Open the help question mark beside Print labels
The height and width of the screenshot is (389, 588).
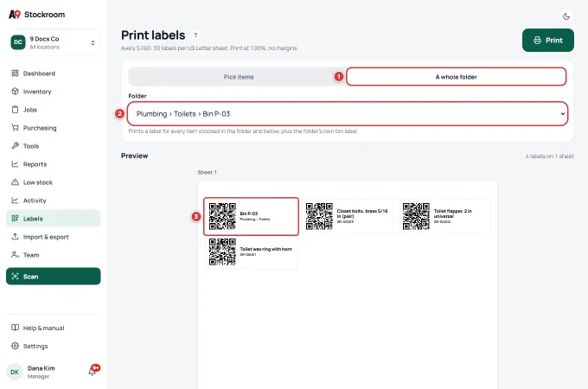click(195, 35)
